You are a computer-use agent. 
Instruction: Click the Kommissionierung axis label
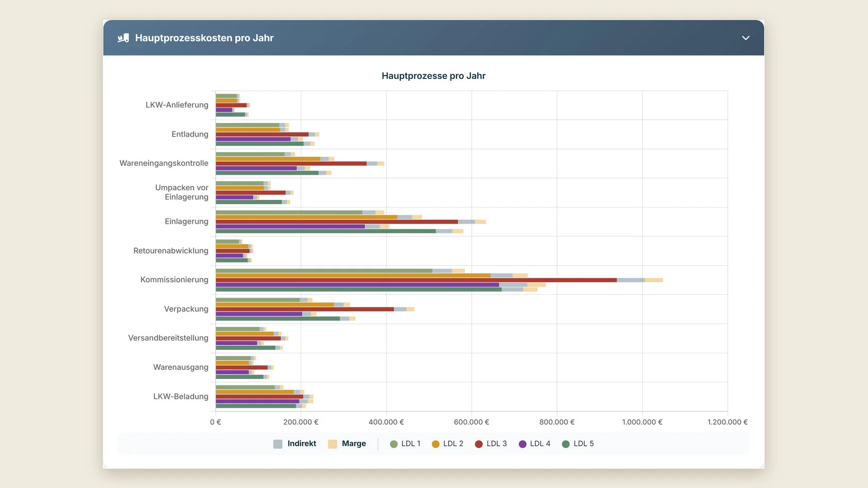tap(174, 280)
